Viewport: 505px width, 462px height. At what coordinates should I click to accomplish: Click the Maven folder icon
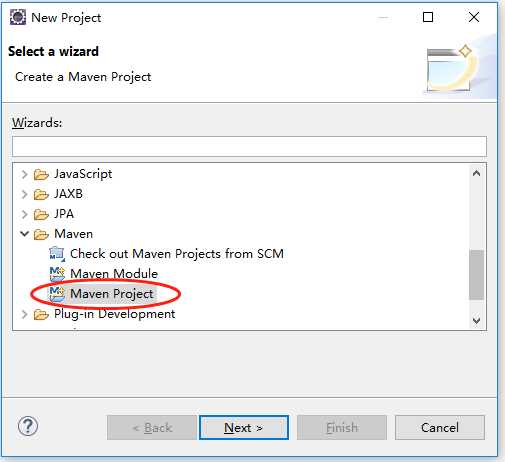pyautogui.click(x=41, y=234)
